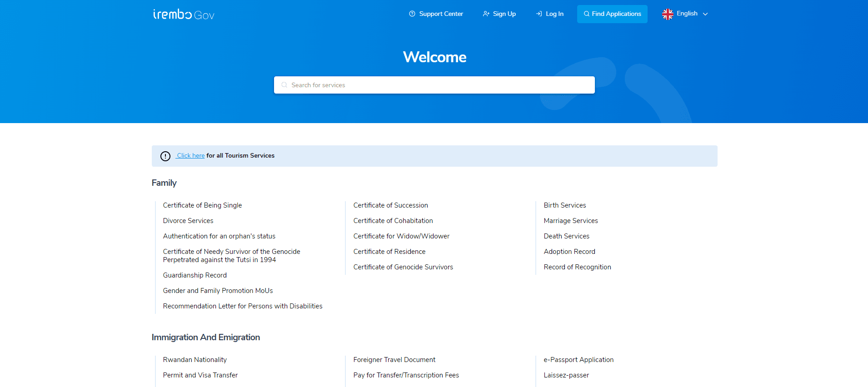868x387 pixels.
Task: Open Pay for Transfer/Transcription Fees
Action: tap(406, 375)
